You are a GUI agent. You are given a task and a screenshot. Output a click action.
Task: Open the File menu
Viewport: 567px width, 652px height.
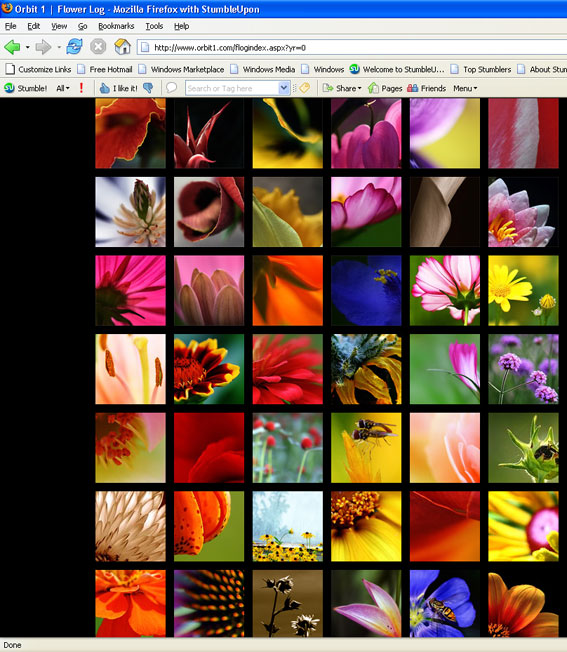(x=10, y=26)
